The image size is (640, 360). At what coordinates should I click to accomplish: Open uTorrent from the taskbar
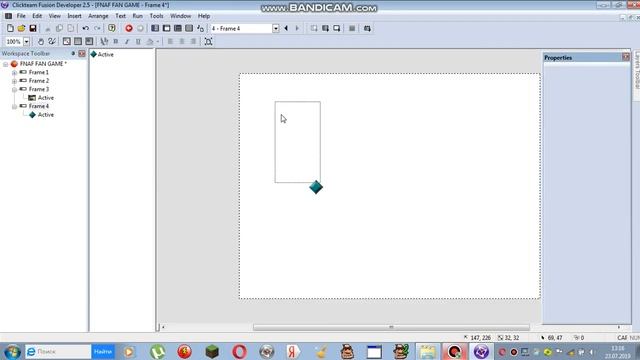[158, 351]
